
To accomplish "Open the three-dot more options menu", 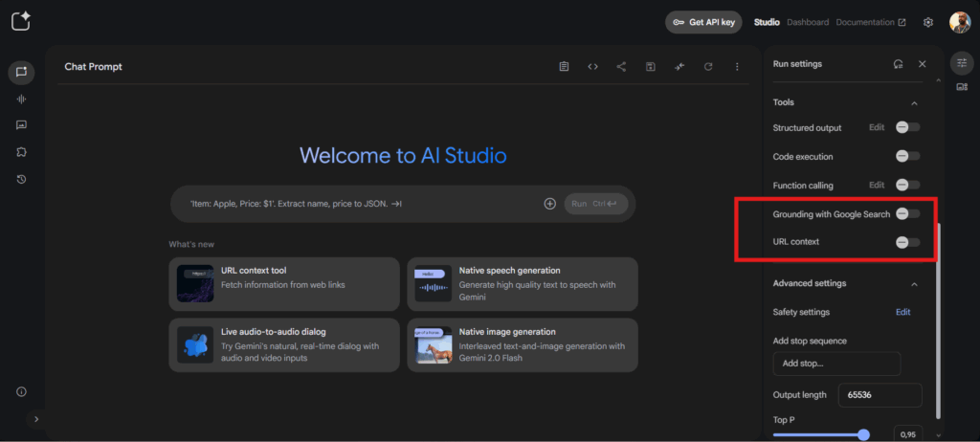I will click(737, 66).
